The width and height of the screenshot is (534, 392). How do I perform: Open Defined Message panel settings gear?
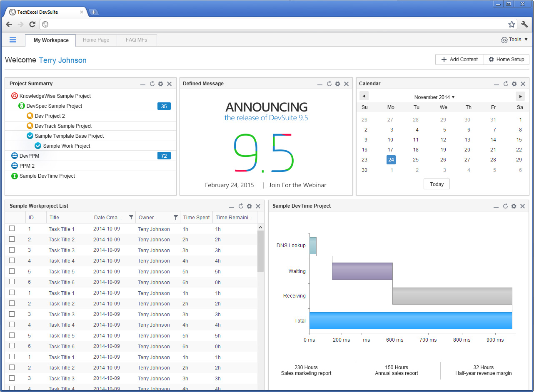(338, 84)
